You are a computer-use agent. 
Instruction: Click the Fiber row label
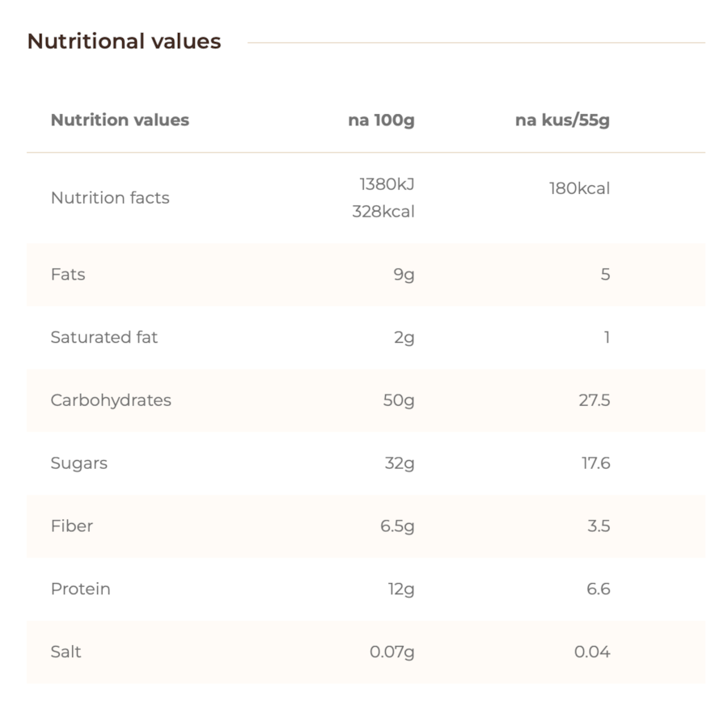point(72,526)
